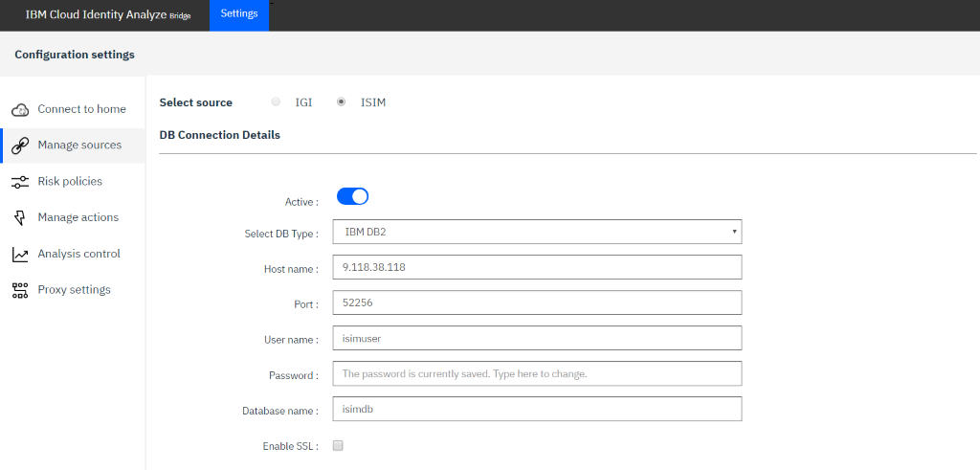
Task: Check the Enable SSL checkbox
Action: coord(338,446)
